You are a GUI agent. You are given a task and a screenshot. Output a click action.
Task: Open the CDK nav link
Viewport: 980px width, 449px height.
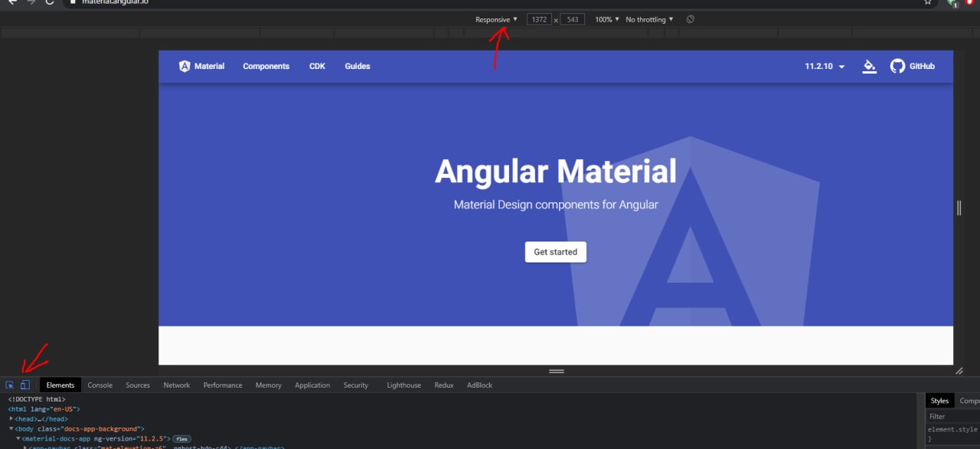click(317, 67)
